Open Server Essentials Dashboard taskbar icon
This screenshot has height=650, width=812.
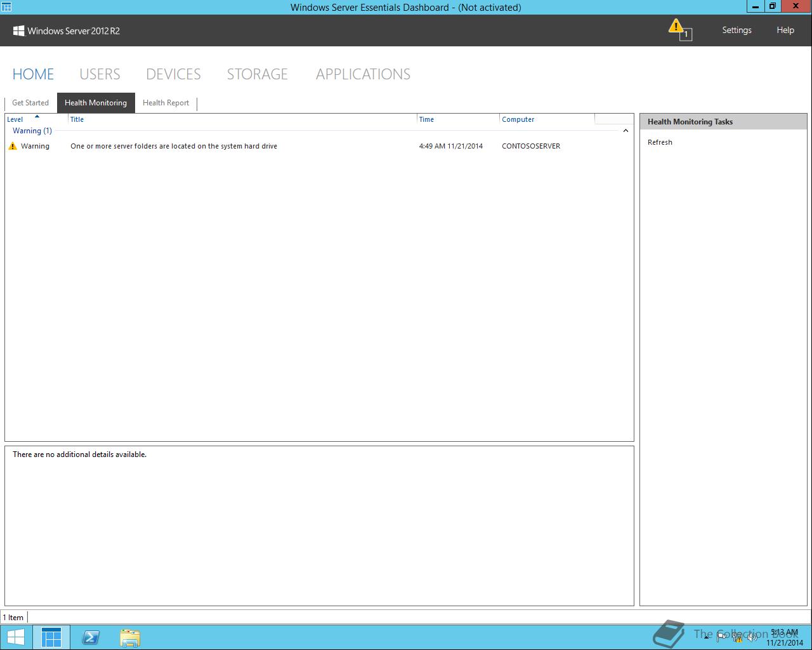(51, 637)
